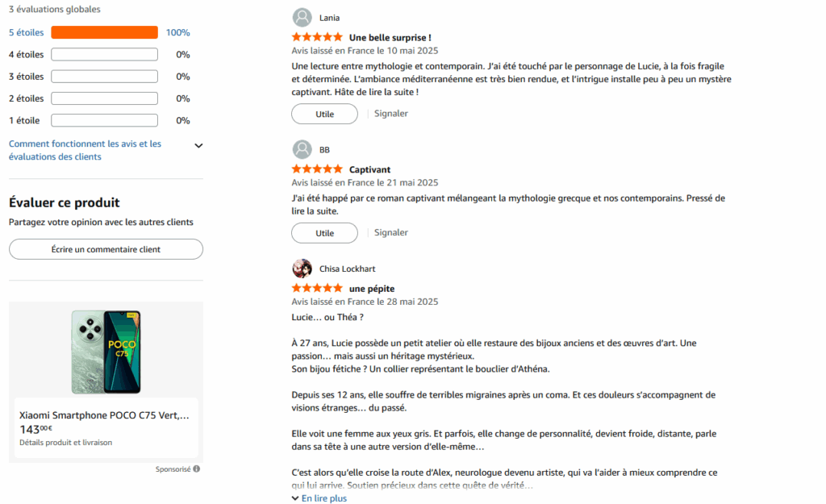Screen dimensions: 826x504
Task: Click the star rating on Captivant review
Action: pos(317,170)
